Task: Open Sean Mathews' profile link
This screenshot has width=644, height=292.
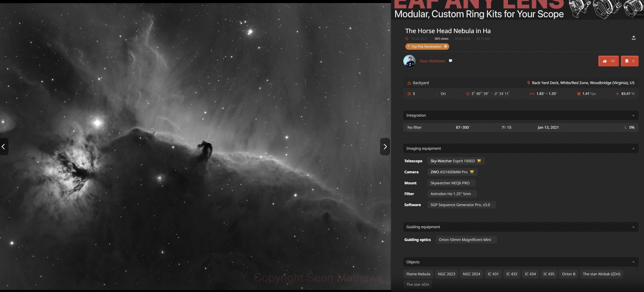Action: click(432, 61)
